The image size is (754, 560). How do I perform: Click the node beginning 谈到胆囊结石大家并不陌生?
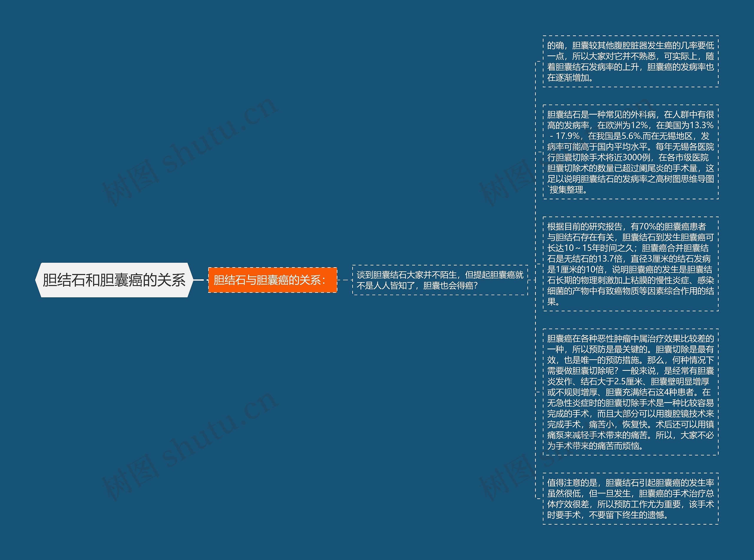tap(440, 280)
